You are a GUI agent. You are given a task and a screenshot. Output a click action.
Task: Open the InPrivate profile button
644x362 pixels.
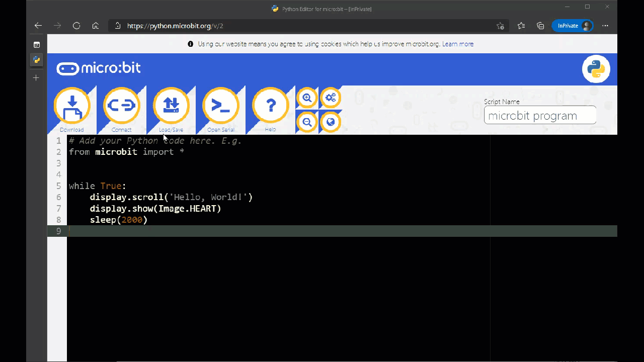[x=573, y=26]
